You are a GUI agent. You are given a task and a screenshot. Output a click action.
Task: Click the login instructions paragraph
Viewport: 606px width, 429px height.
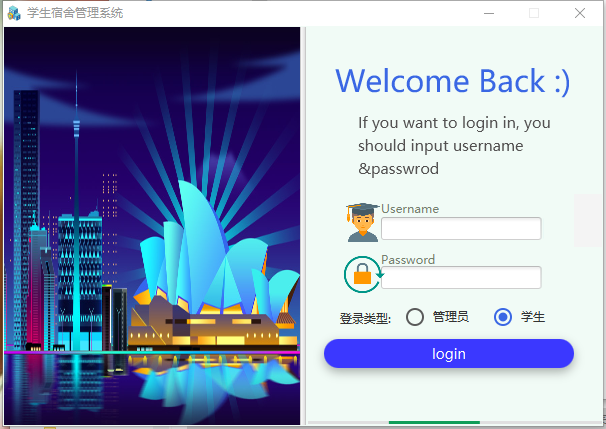(454, 146)
